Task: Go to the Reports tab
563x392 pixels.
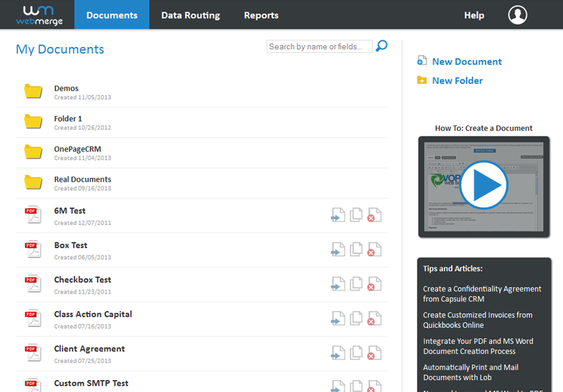Action: pyautogui.click(x=261, y=15)
